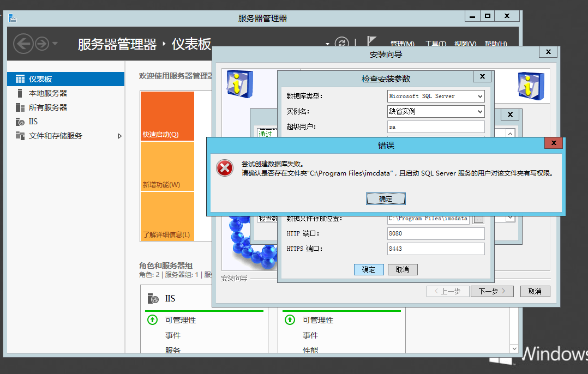The height and width of the screenshot is (374, 588).
Task: Click the 快速启动(Q) tile
Action: 167,116
